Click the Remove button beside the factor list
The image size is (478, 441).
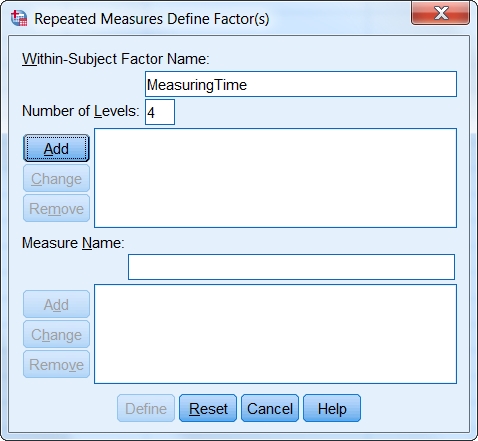[x=56, y=208]
